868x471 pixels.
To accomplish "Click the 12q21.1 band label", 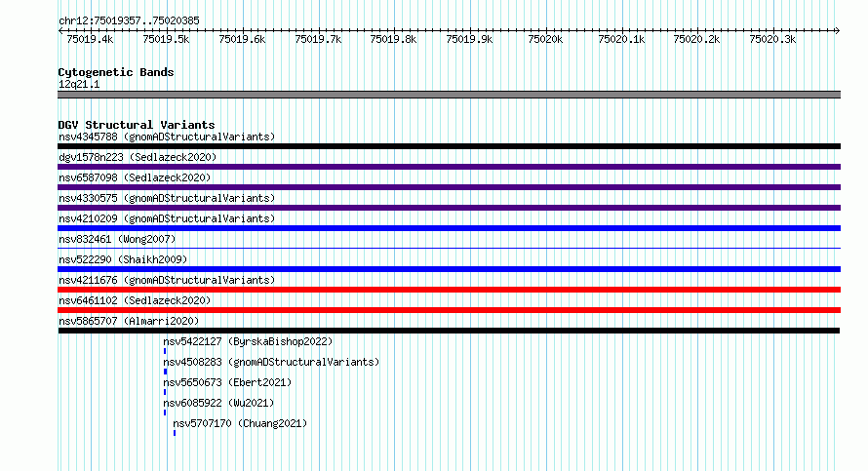I will click(79, 84).
